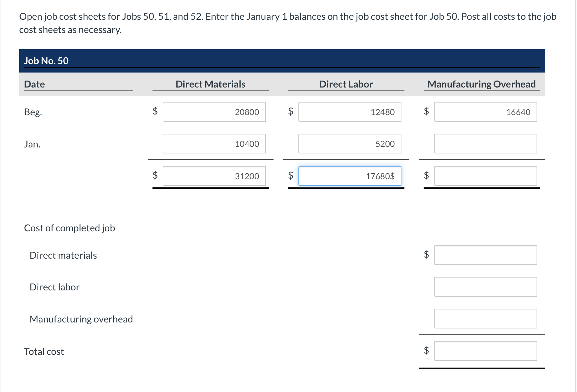Select the Direct materials field under Cost of completed job
This screenshot has height=392, width=577.
(x=485, y=255)
